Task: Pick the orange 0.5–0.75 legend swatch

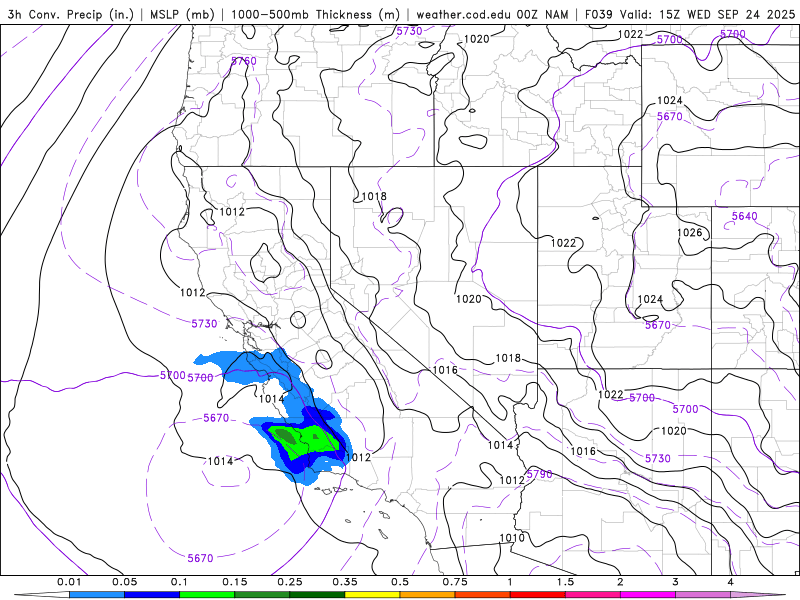Action: coord(428,595)
